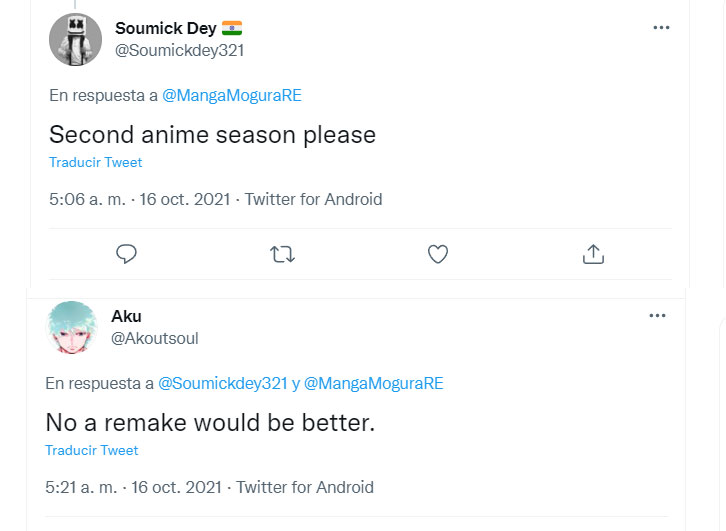Click the Soumick Dey display name

(166, 28)
